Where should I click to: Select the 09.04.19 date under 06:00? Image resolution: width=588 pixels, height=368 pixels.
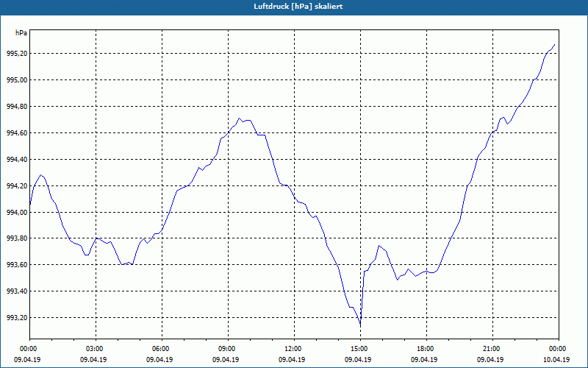pos(159,359)
